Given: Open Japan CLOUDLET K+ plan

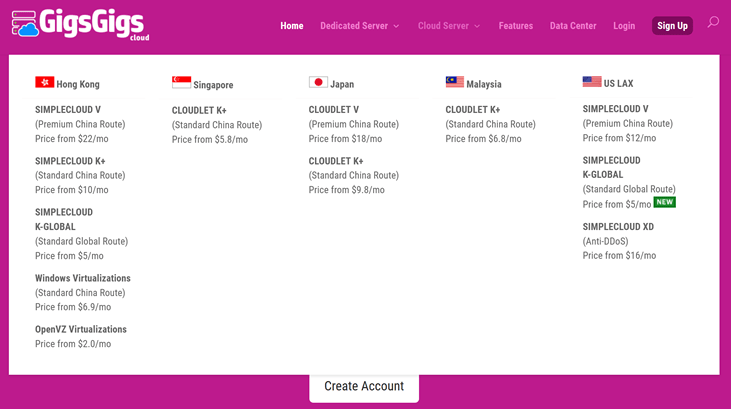Looking at the screenshot, I should 336,161.
